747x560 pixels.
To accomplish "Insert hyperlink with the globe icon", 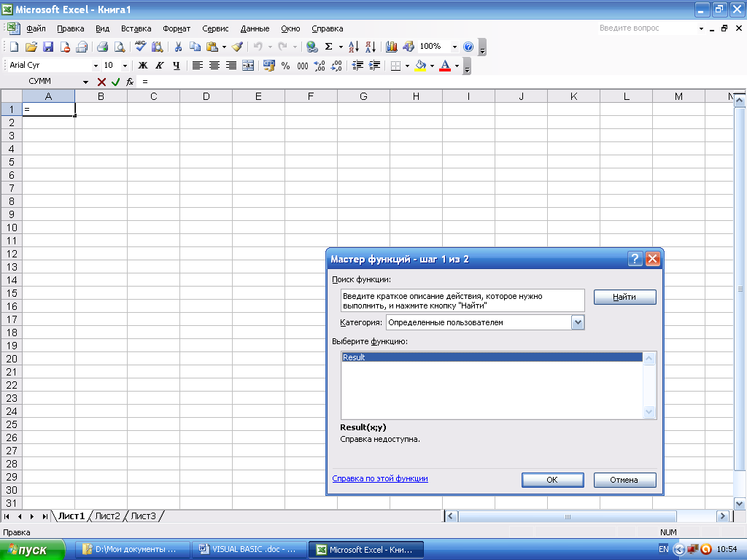I will coord(311,47).
